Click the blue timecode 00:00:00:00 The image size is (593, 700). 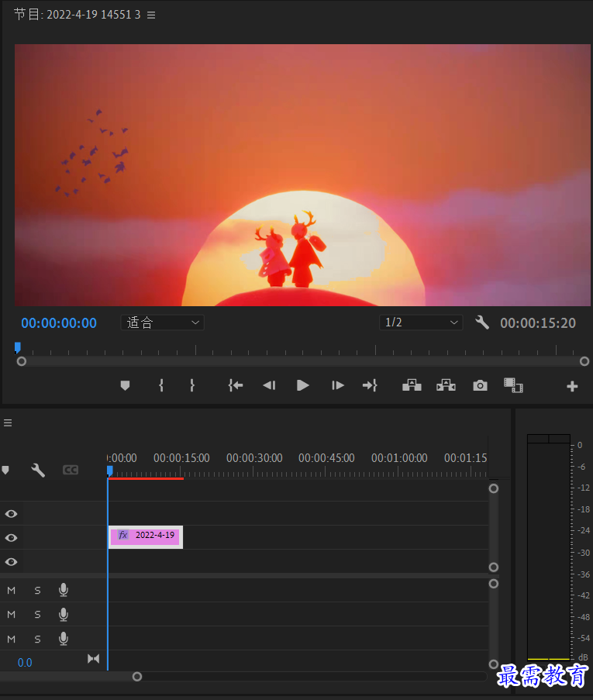59,322
